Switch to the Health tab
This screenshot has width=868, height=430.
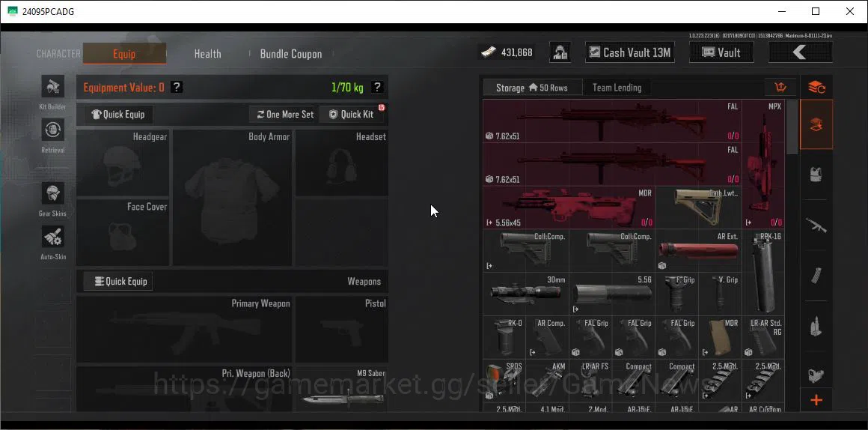[207, 54]
